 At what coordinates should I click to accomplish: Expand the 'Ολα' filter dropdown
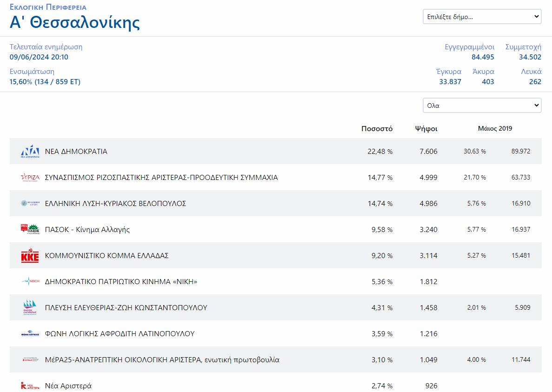(482, 106)
